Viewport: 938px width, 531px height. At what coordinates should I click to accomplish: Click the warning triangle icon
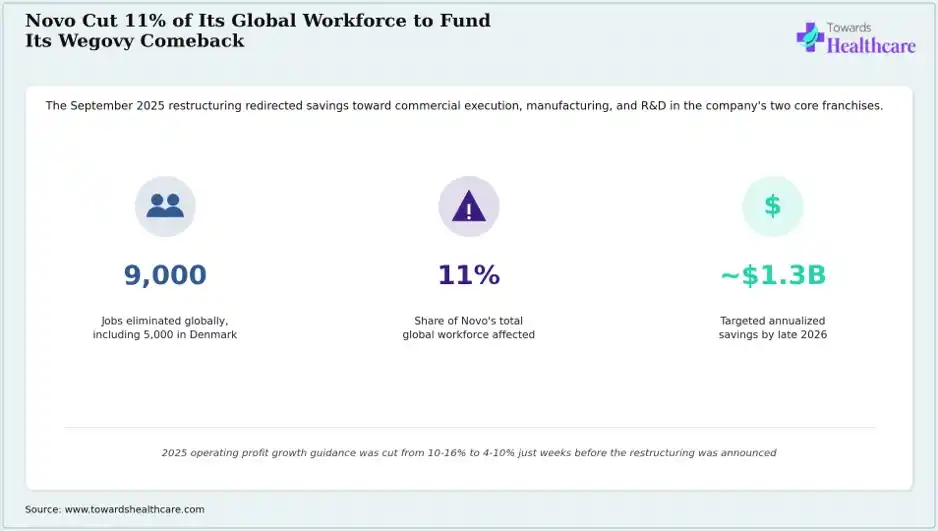click(469, 206)
